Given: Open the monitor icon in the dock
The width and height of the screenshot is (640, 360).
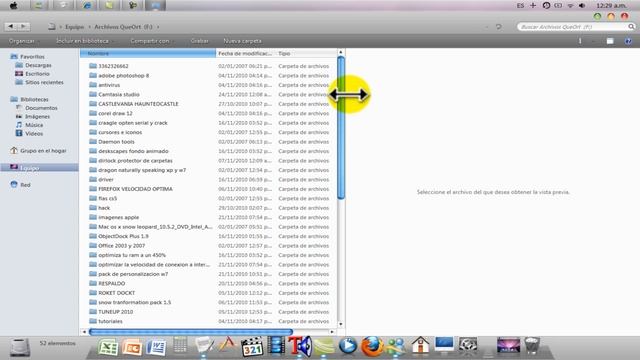Looking at the screenshot, I should [x=444, y=345].
